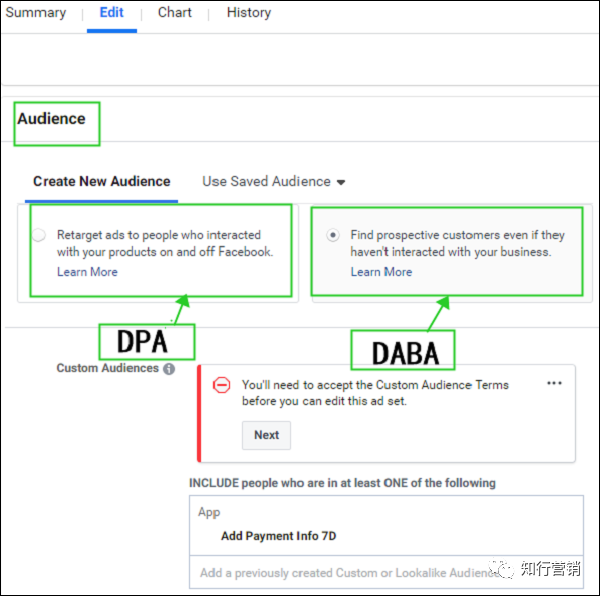Click the Next button
Viewport: 600px width, 596px height.
click(x=266, y=435)
